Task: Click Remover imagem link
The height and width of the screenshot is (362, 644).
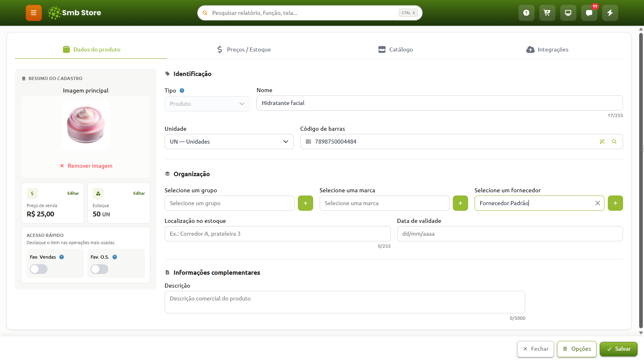Action: point(86,166)
